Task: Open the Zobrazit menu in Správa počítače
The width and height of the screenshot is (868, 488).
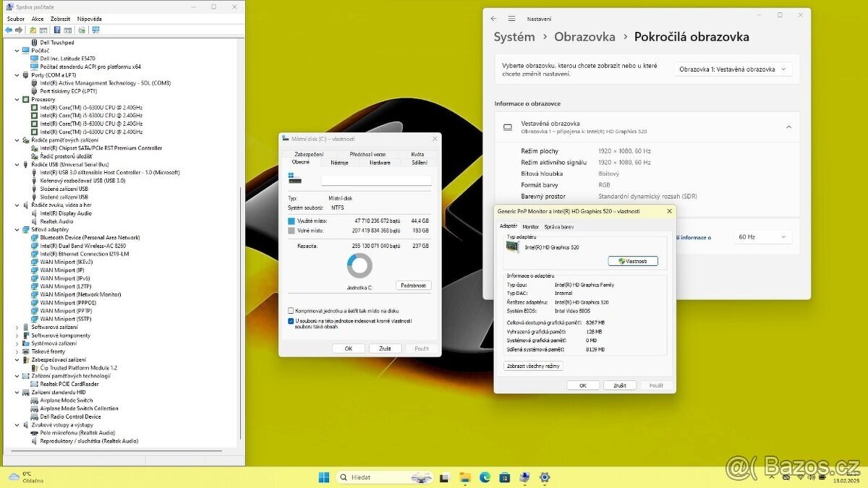Action: pos(61,19)
